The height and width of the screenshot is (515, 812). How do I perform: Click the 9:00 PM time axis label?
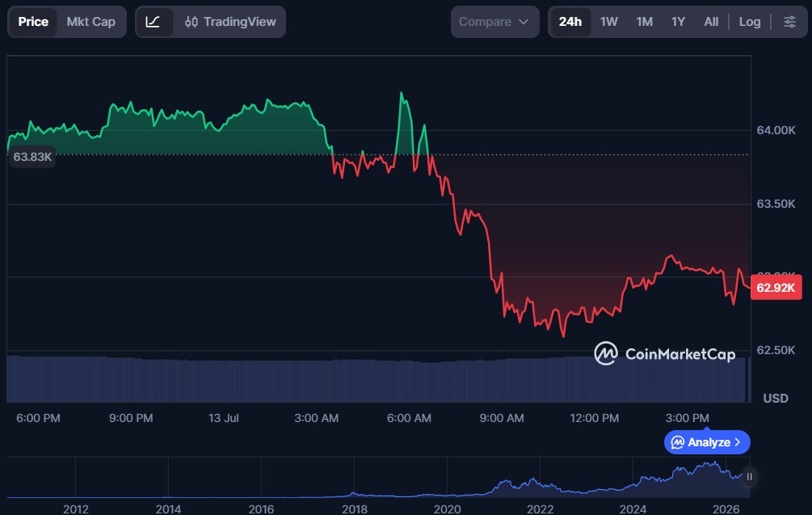(x=131, y=418)
